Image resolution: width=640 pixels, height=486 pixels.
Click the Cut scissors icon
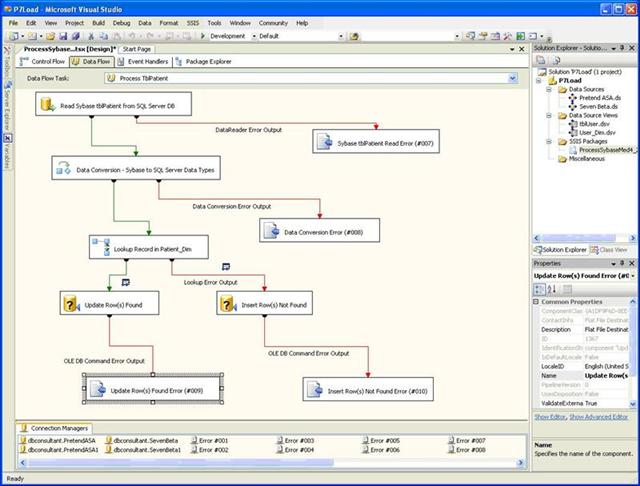(x=91, y=36)
